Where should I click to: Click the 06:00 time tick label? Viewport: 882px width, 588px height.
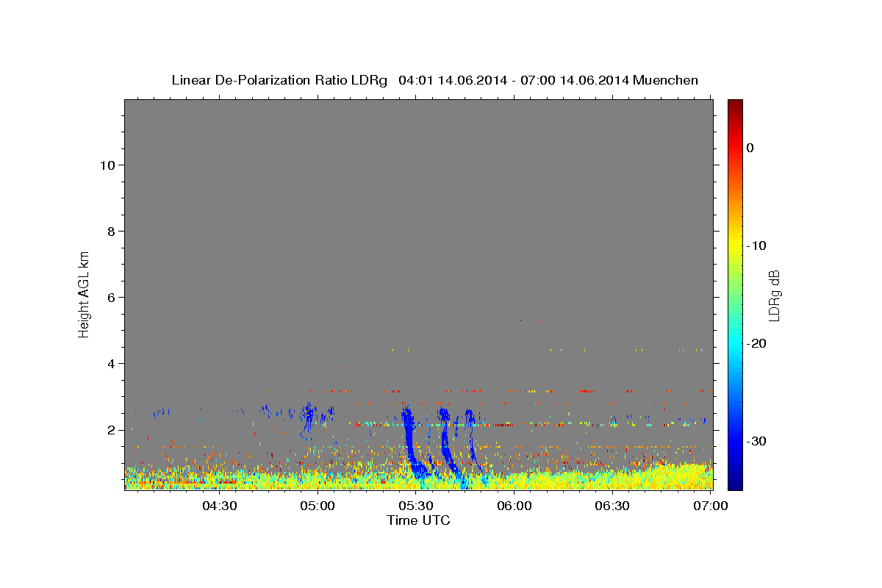[x=514, y=506]
